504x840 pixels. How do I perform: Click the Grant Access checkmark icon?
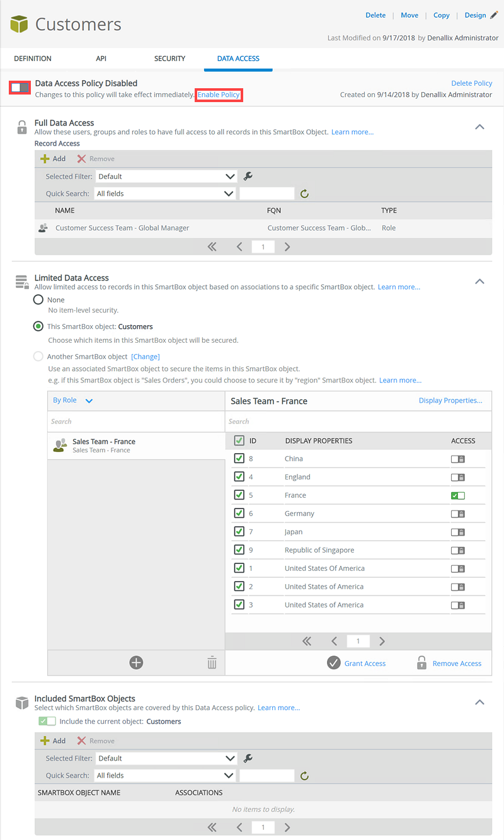click(334, 663)
